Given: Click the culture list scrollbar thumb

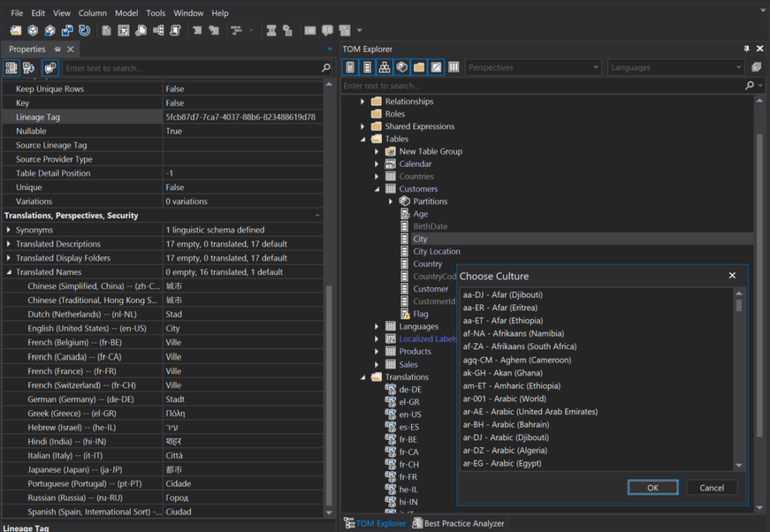Looking at the screenshot, I should coord(738,305).
